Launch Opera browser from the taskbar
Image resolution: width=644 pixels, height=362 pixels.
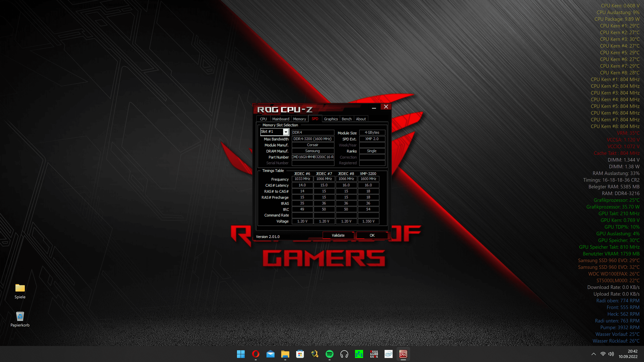pyautogui.click(x=255, y=354)
